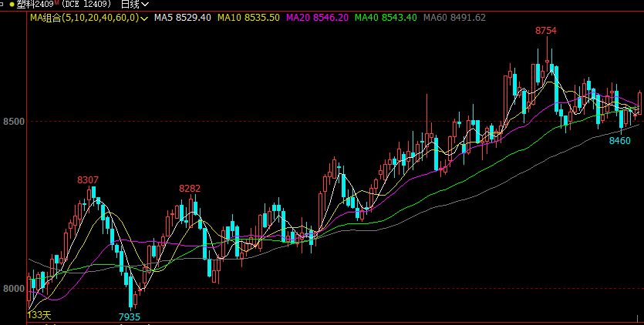Click the 7935 low price marker

[x=129, y=317]
